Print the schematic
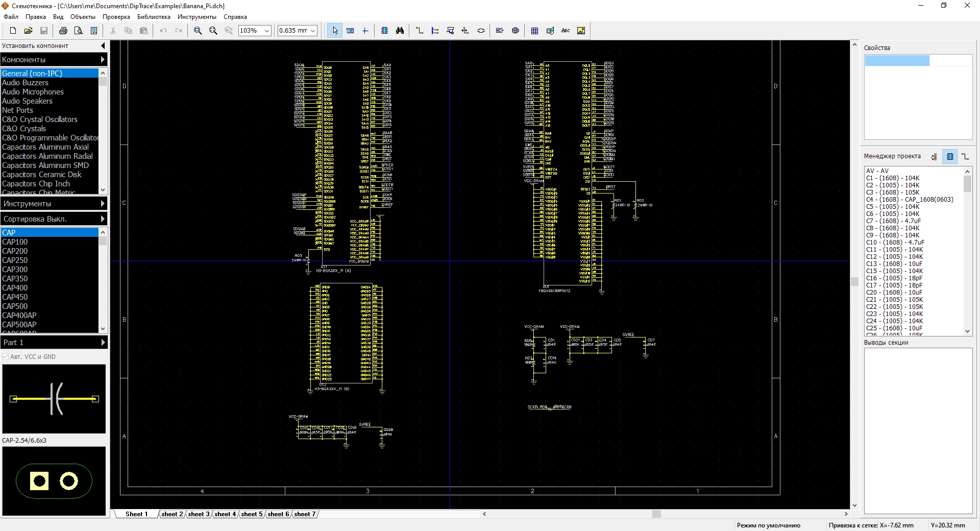The width and height of the screenshot is (980, 531). [x=63, y=31]
